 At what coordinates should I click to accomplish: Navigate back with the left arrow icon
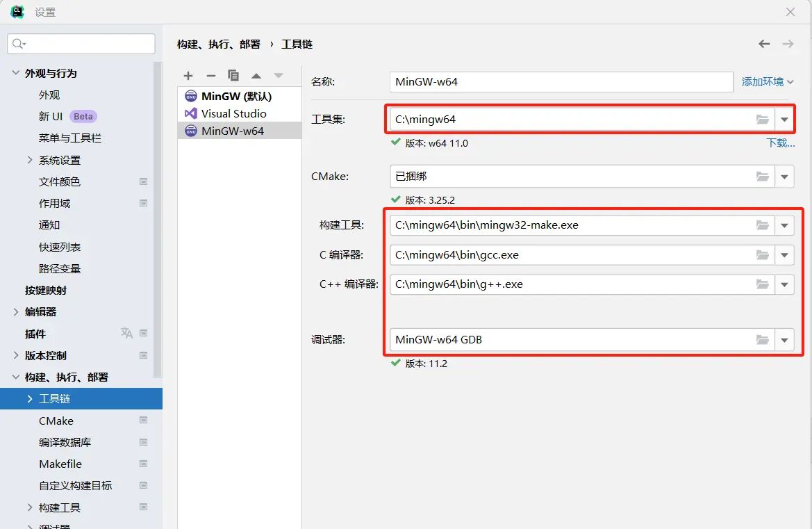764,43
